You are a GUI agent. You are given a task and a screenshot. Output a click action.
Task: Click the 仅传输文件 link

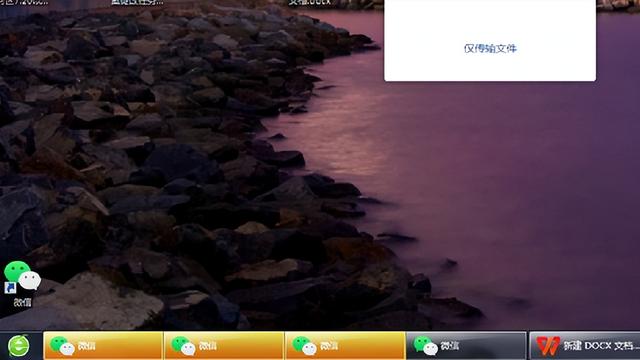pyautogui.click(x=490, y=49)
